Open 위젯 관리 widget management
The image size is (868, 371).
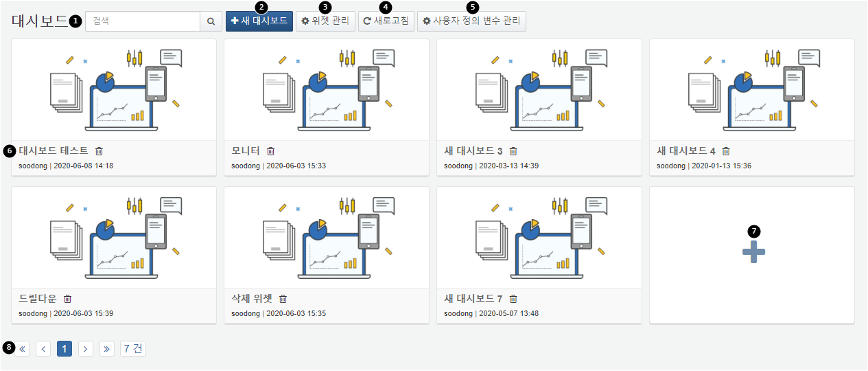coord(325,21)
